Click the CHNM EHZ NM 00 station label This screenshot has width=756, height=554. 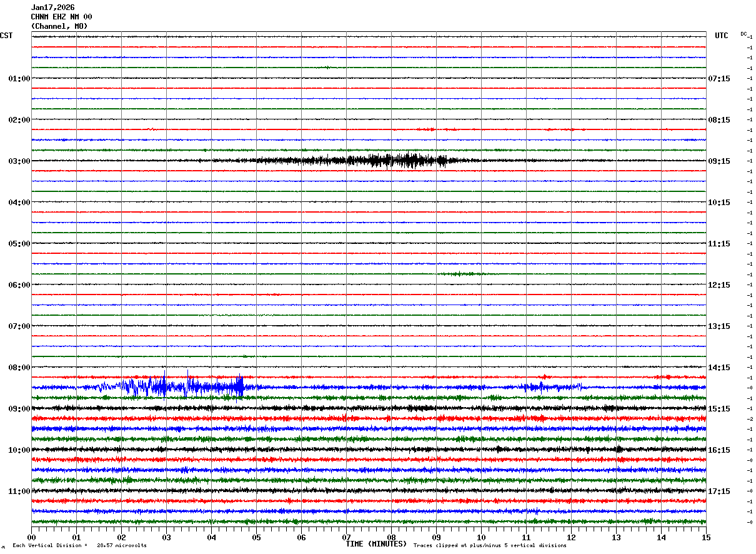[61, 17]
